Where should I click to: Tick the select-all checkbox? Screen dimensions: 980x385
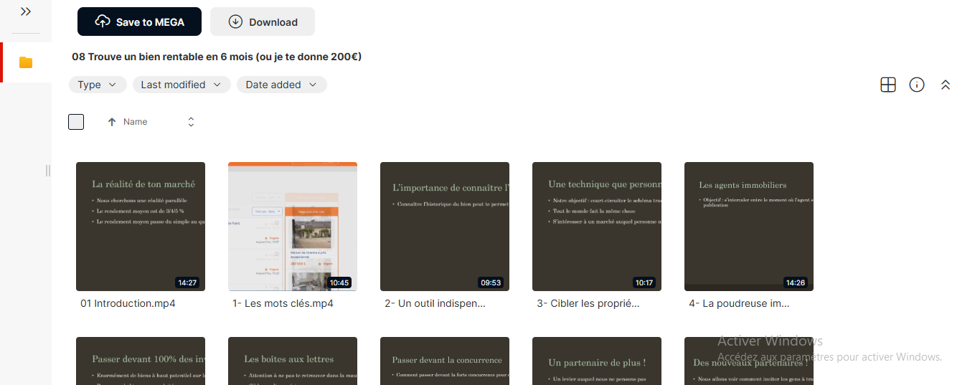pyautogui.click(x=76, y=122)
